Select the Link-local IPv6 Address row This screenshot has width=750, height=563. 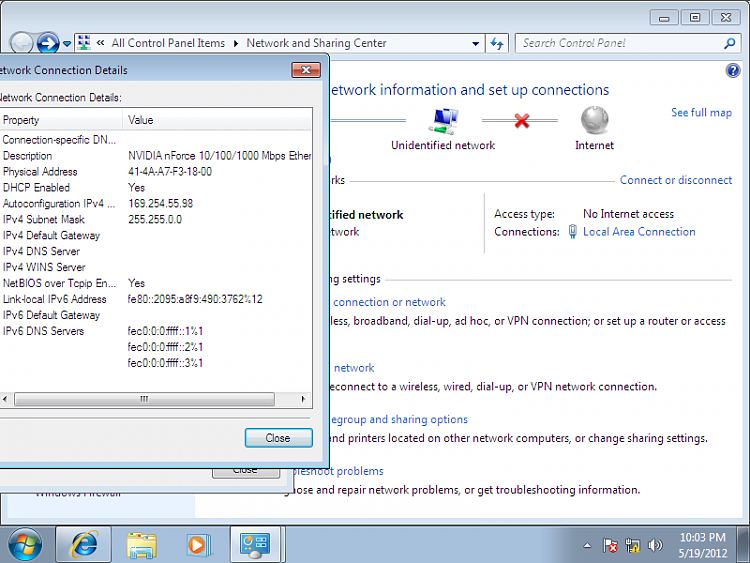click(156, 299)
